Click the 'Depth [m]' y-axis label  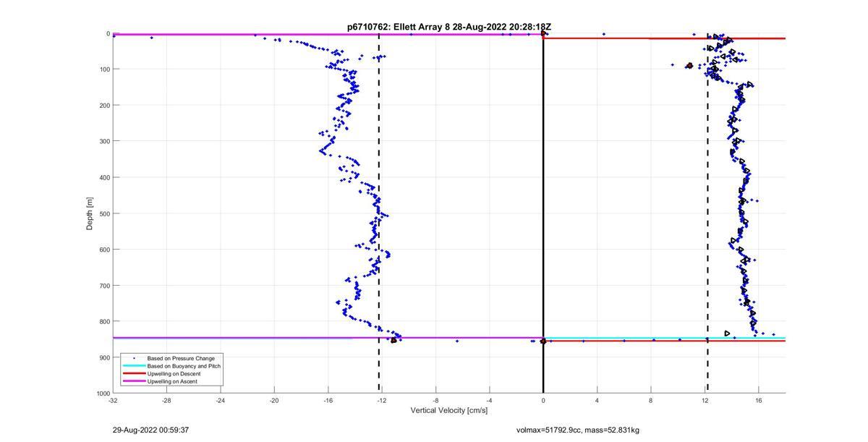click(90, 213)
